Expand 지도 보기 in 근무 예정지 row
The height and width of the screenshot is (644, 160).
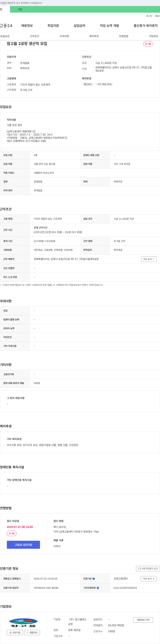tap(149, 259)
